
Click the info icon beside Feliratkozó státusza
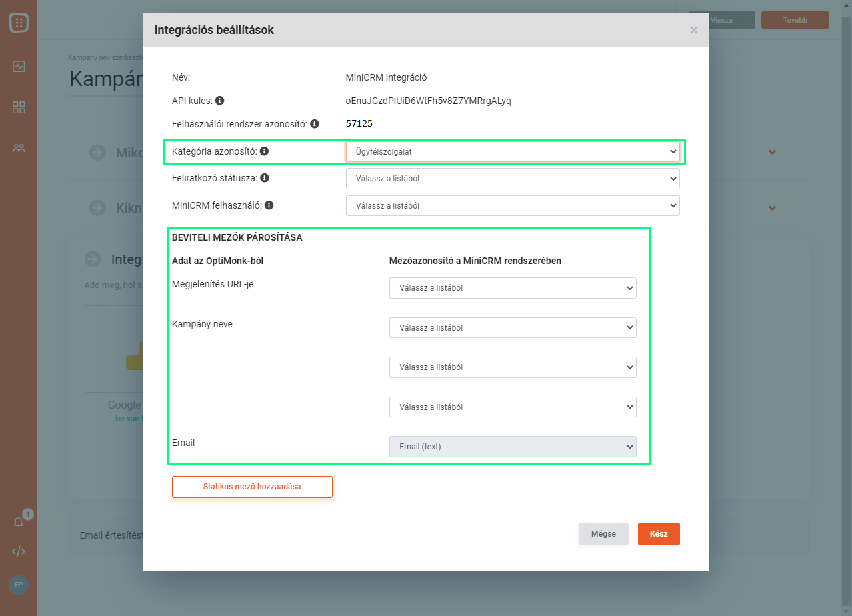tap(265, 178)
